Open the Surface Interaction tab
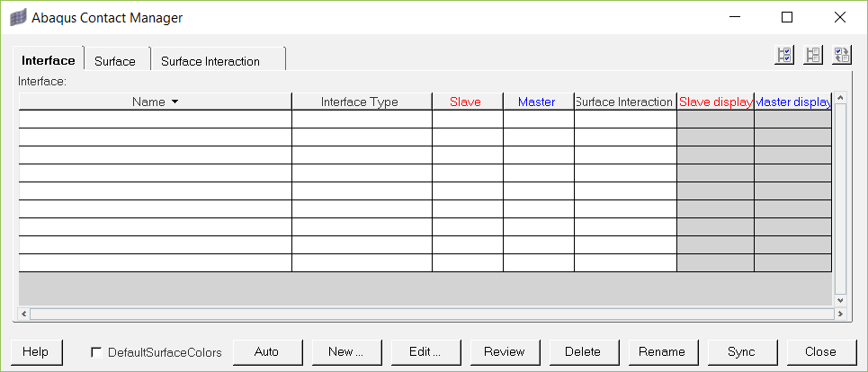Image resolution: width=868 pixels, height=372 pixels. point(210,61)
